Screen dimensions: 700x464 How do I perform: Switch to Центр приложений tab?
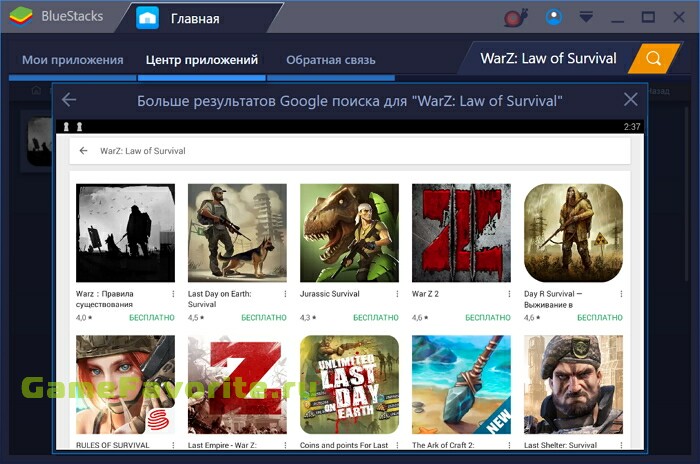202,60
